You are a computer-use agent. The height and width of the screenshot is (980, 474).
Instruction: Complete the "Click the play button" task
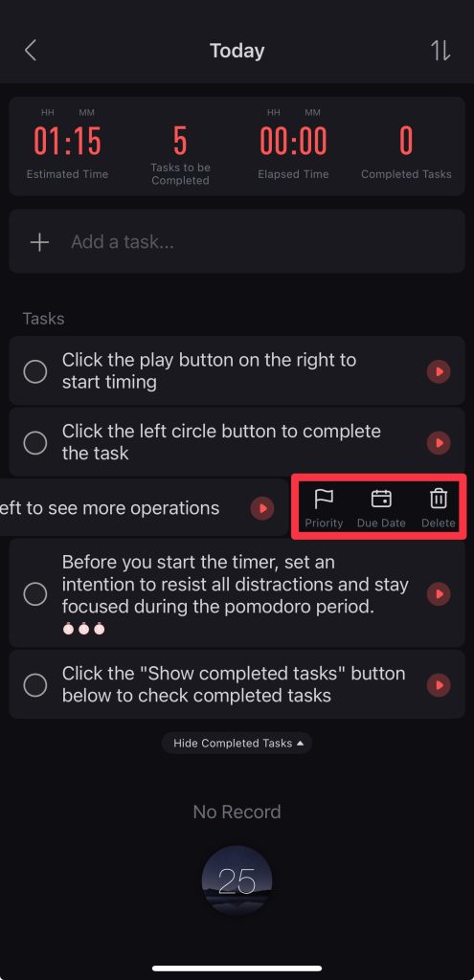click(x=35, y=371)
